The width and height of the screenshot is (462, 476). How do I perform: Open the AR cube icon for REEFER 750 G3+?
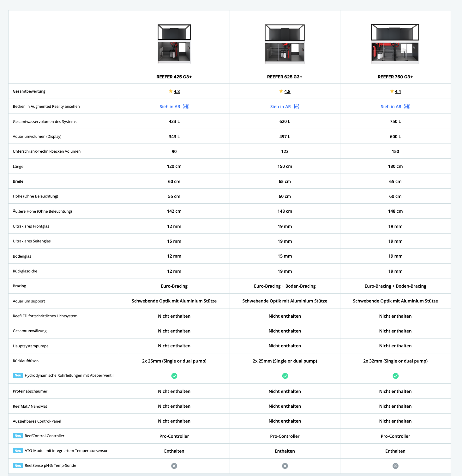click(x=407, y=107)
